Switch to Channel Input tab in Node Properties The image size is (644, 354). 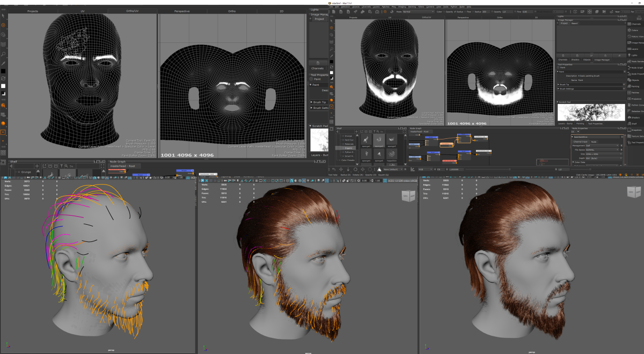(x=580, y=142)
